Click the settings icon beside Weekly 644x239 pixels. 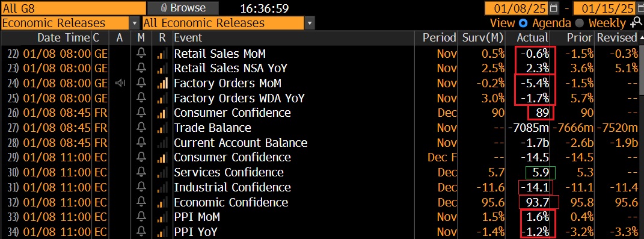(636, 23)
